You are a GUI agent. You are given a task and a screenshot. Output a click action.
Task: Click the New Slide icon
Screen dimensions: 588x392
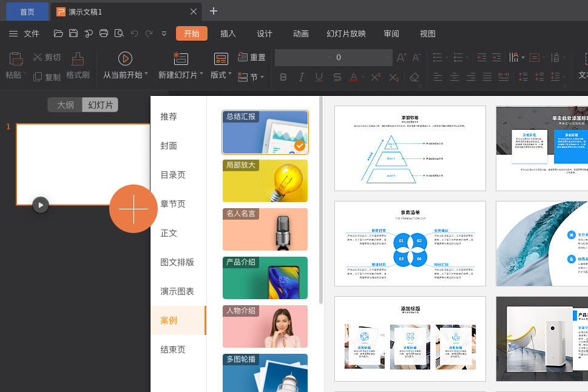181,58
